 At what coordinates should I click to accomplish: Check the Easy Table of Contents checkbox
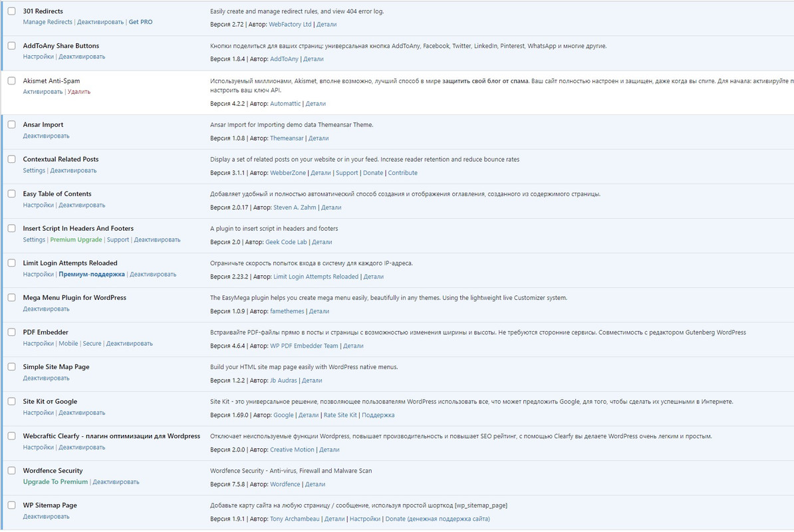click(x=12, y=194)
